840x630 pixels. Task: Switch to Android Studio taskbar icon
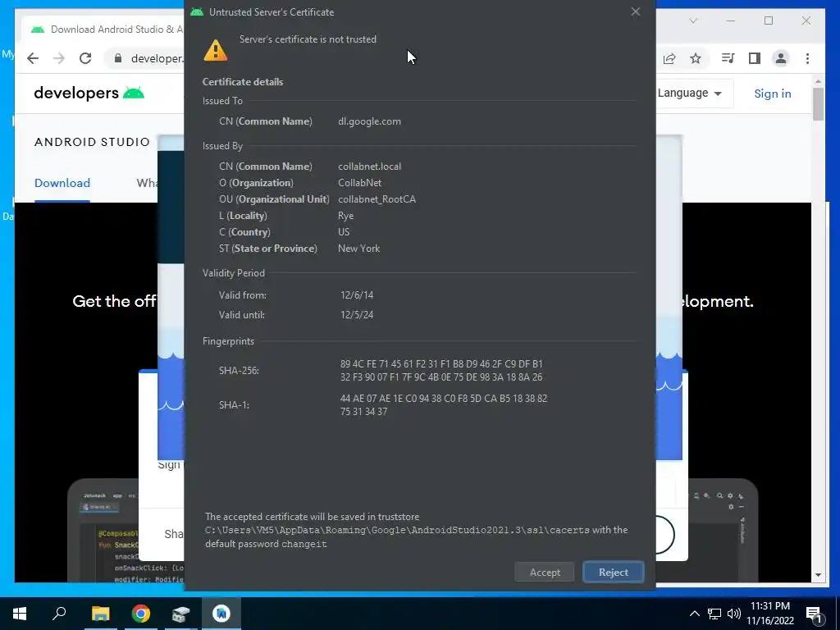click(221, 614)
